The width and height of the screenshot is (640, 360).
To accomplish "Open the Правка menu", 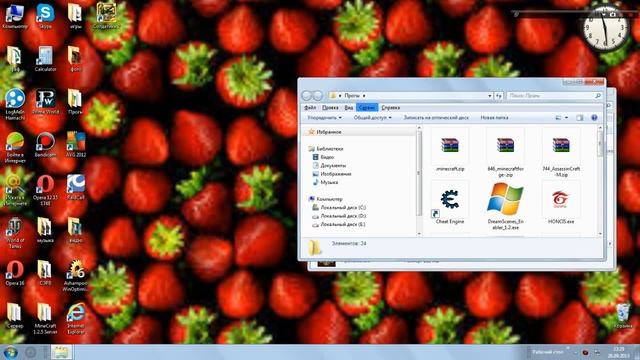I will 330,107.
